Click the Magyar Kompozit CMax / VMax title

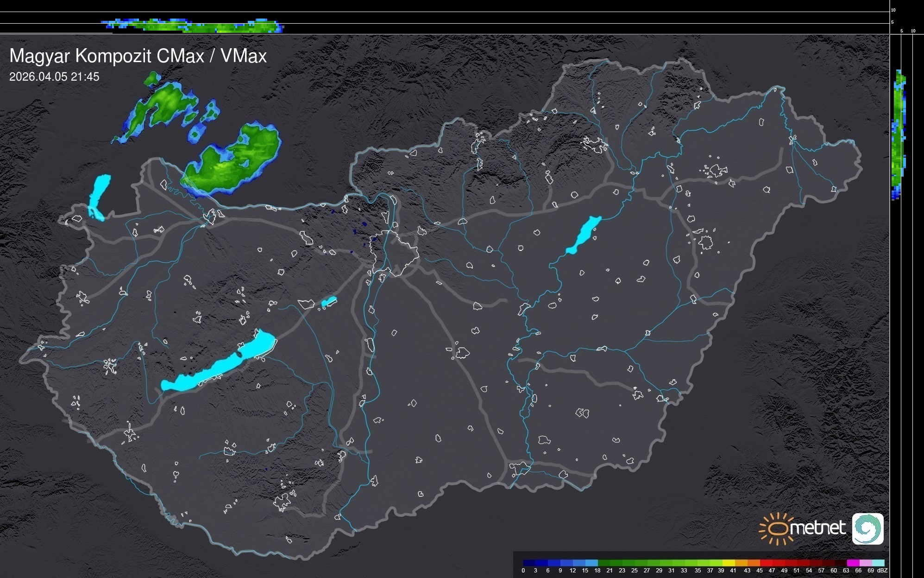coord(138,56)
